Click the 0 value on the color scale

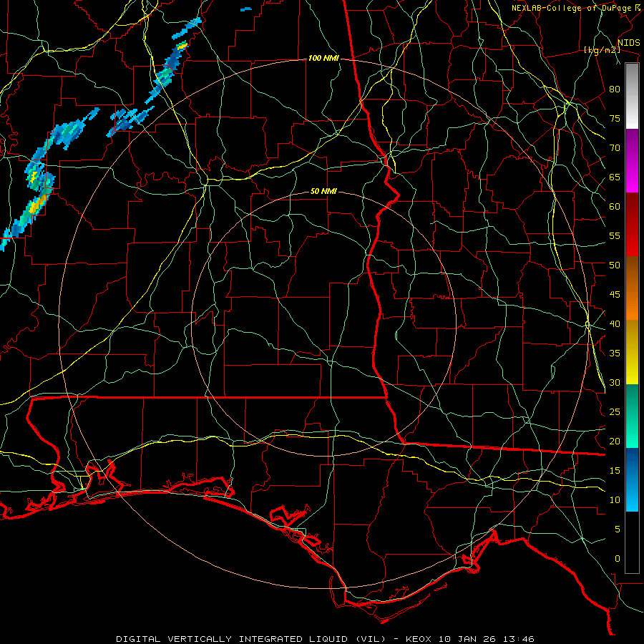[618, 559]
